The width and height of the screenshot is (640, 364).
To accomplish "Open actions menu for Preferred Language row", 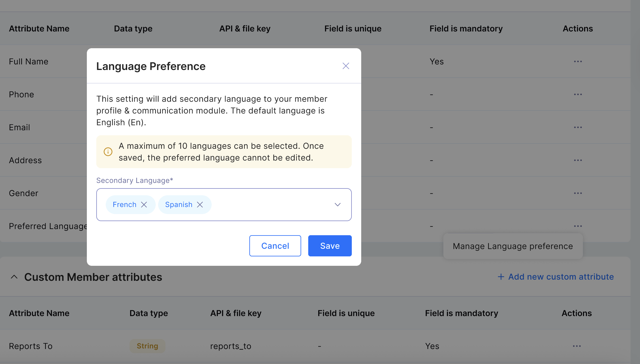I will (578, 226).
